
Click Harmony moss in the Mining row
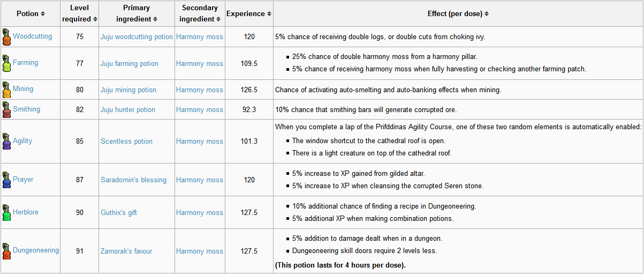(200, 90)
